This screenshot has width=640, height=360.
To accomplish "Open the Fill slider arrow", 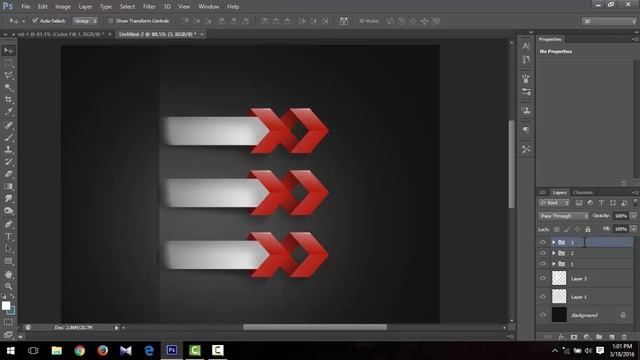I will click(633, 229).
